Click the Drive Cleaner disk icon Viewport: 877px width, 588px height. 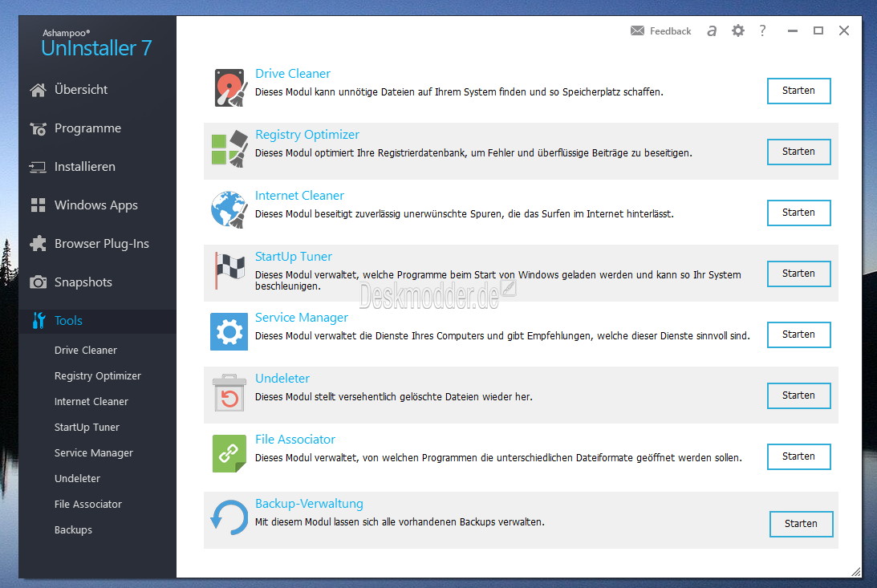(x=229, y=87)
